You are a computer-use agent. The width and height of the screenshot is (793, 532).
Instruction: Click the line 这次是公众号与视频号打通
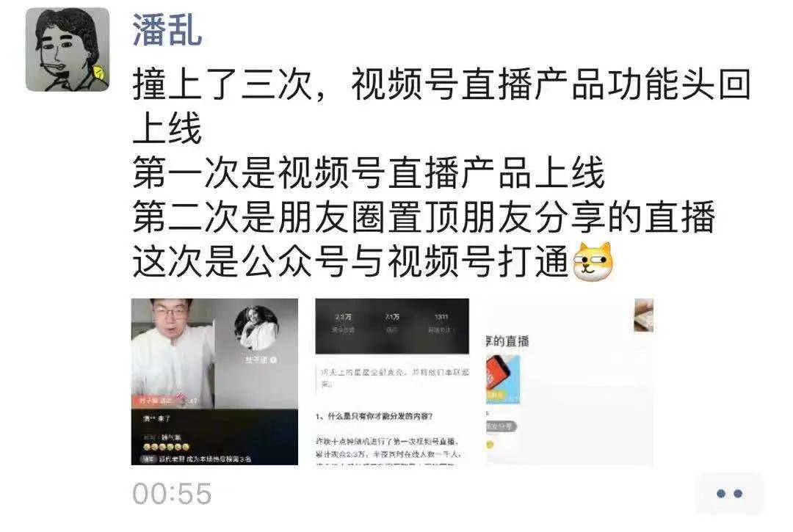pos(351,262)
